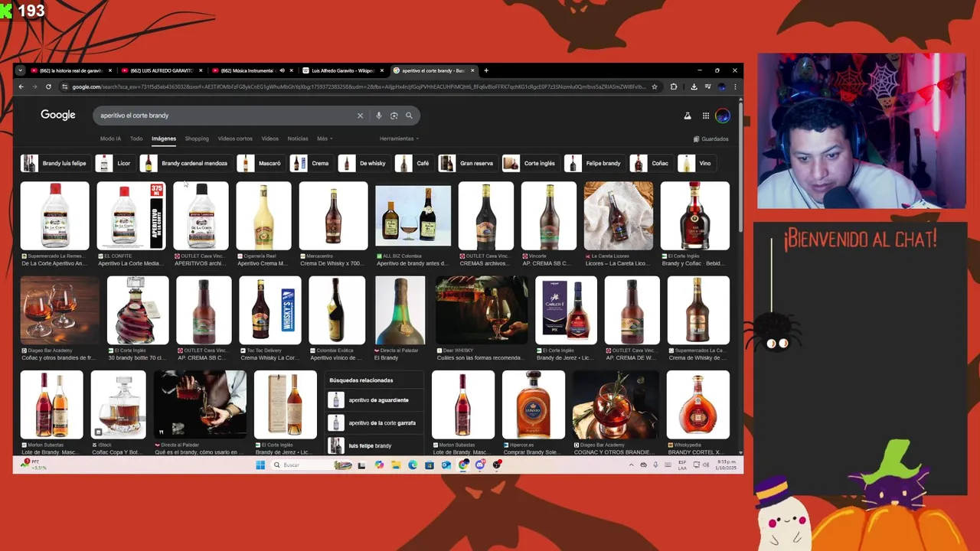Select the 'Vino' filter chip

[696, 163]
